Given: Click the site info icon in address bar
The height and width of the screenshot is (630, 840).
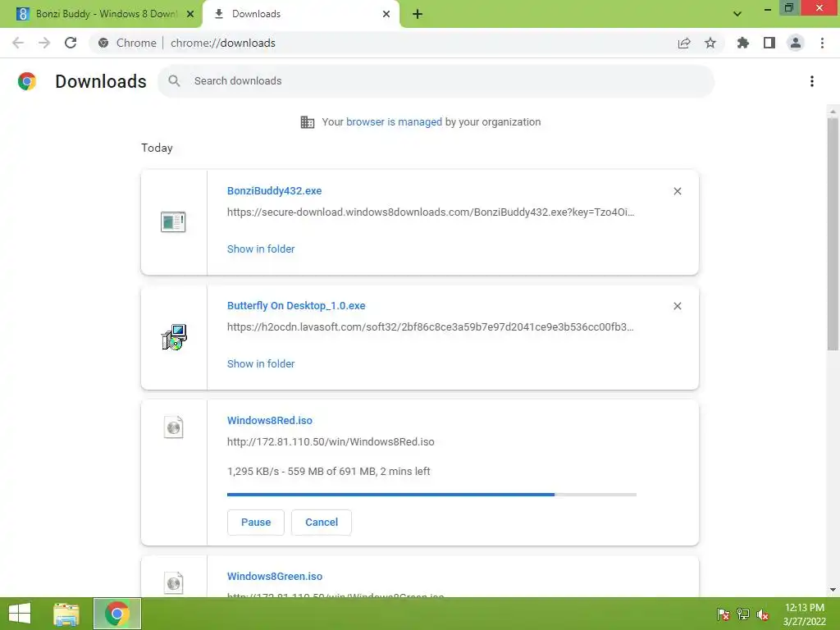Looking at the screenshot, I should tap(103, 43).
